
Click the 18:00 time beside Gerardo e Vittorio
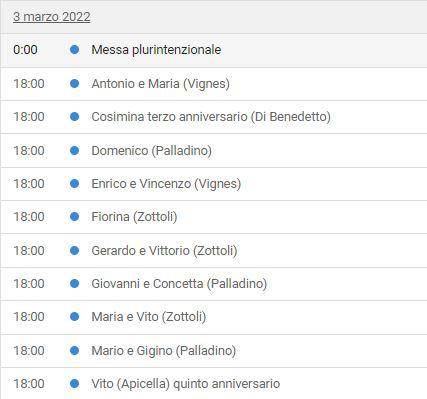29,250
